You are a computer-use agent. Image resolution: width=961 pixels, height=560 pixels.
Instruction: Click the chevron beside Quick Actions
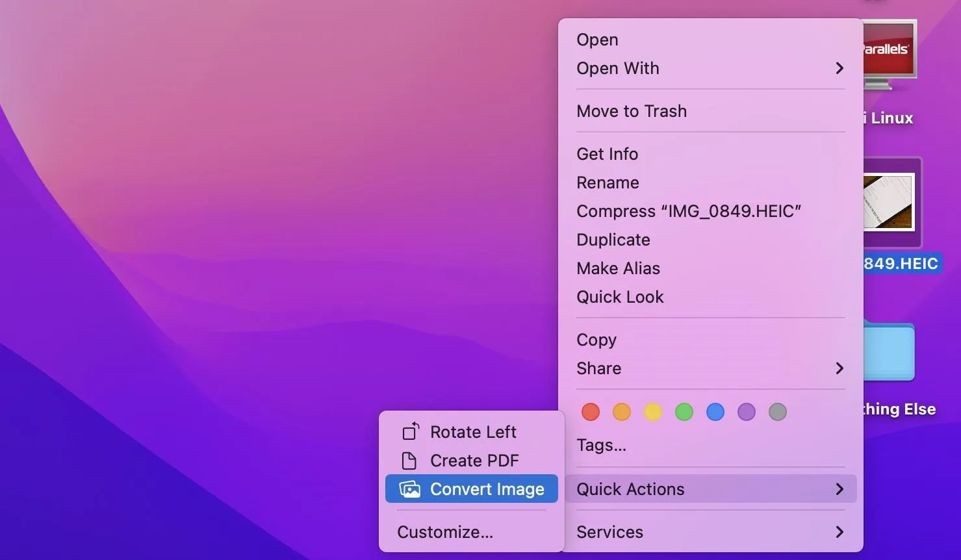click(839, 489)
